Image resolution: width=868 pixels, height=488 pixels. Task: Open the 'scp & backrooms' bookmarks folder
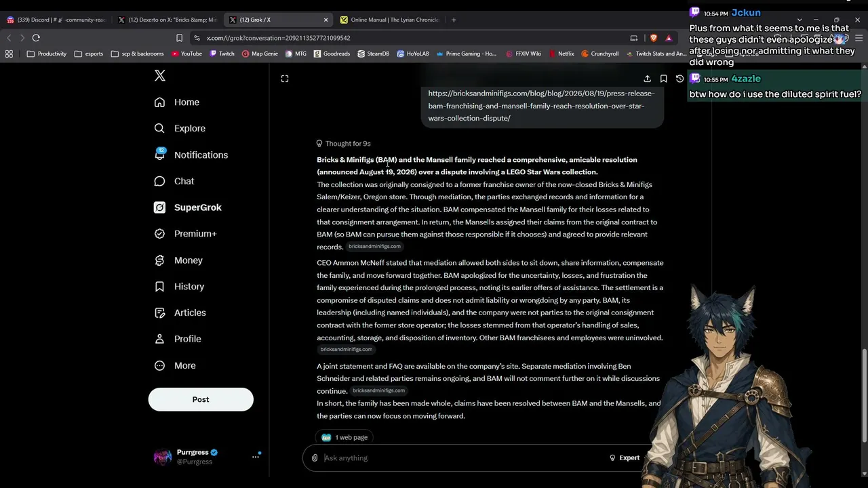click(x=137, y=54)
